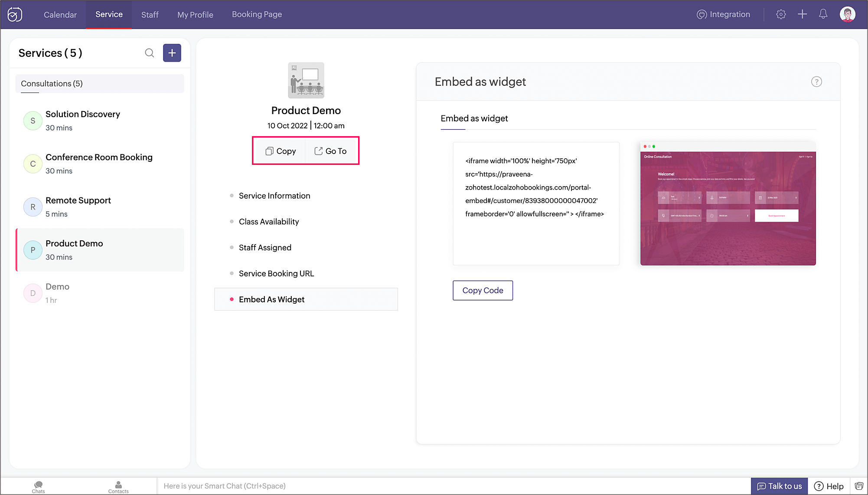
Task: Open the Demo 1 hr service
Action: click(x=100, y=293)
